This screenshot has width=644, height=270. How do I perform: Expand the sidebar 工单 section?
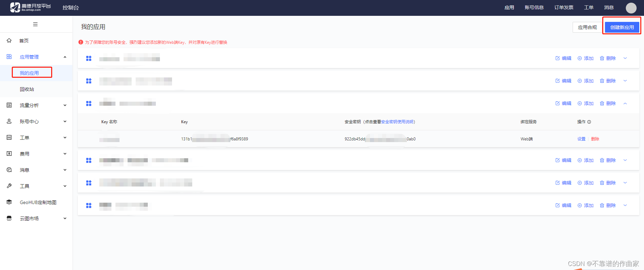pos(65,137)
